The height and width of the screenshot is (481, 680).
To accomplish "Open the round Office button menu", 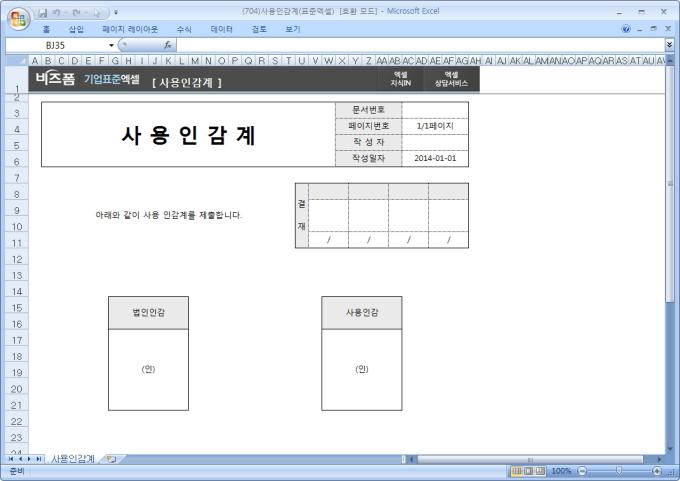I will click(x=18, y=18).
